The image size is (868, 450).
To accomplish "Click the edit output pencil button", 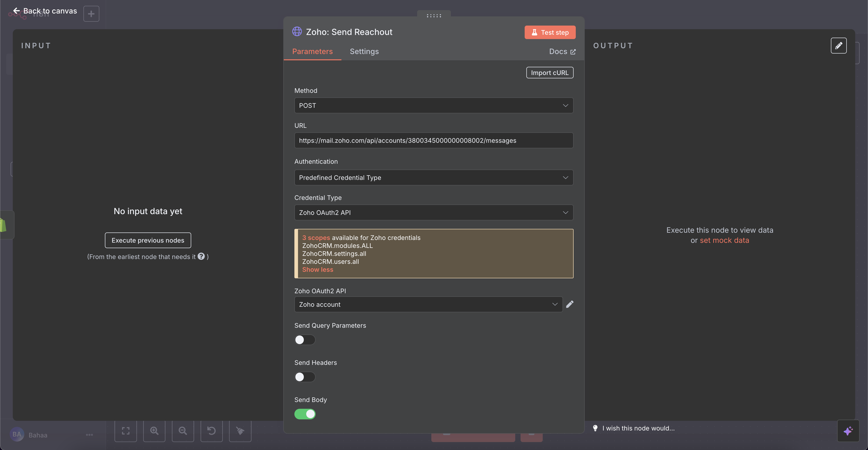I will point(838,46).
